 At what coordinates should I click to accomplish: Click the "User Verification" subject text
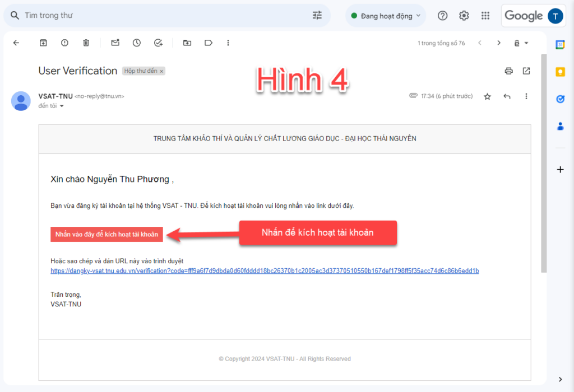[x=77, y=71]
